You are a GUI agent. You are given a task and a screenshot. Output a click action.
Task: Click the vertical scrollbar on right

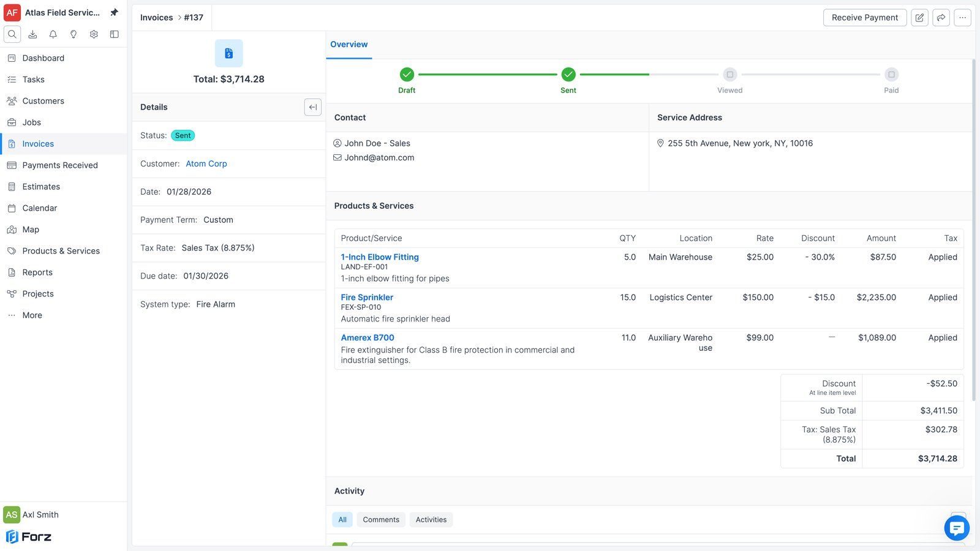[x=974, y=230]
